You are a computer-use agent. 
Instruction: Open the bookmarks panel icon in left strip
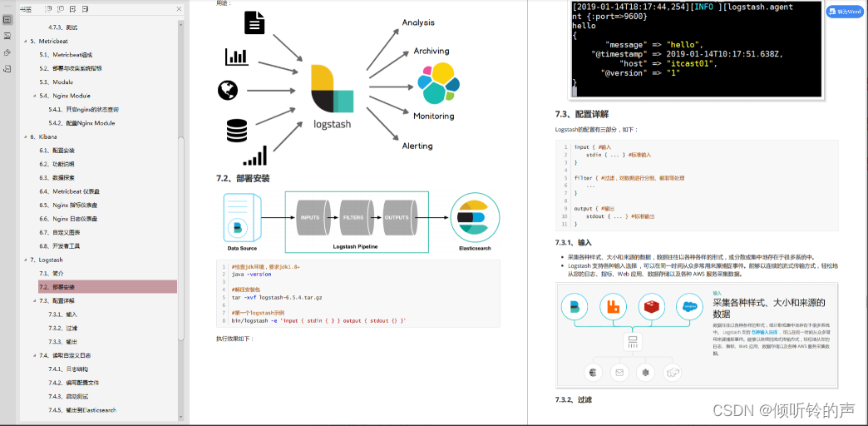7,20
